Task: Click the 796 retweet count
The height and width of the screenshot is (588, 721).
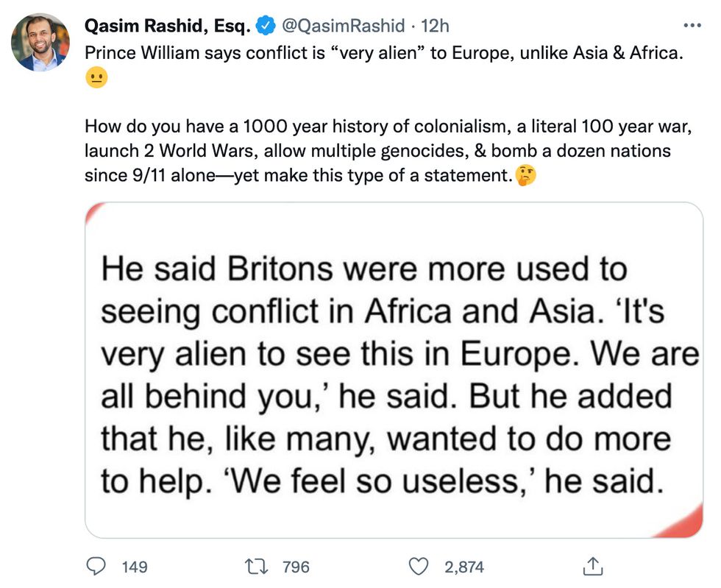Action: click(297, 567)
